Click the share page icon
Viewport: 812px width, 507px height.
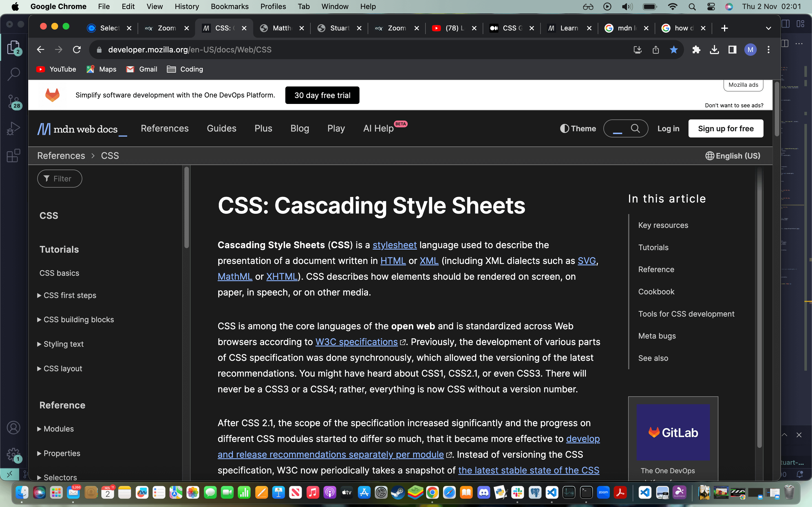(656, 50)
